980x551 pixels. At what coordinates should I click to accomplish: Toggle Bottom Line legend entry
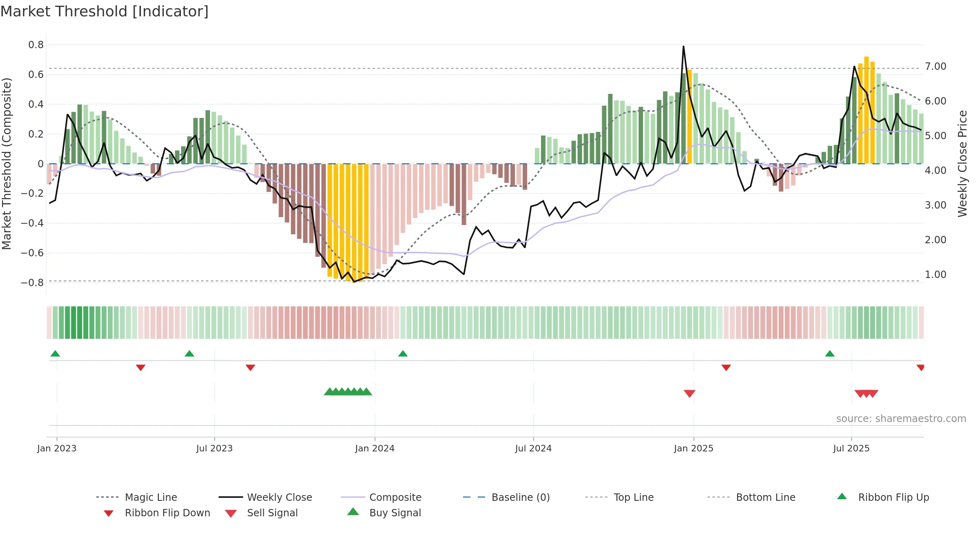751,497
